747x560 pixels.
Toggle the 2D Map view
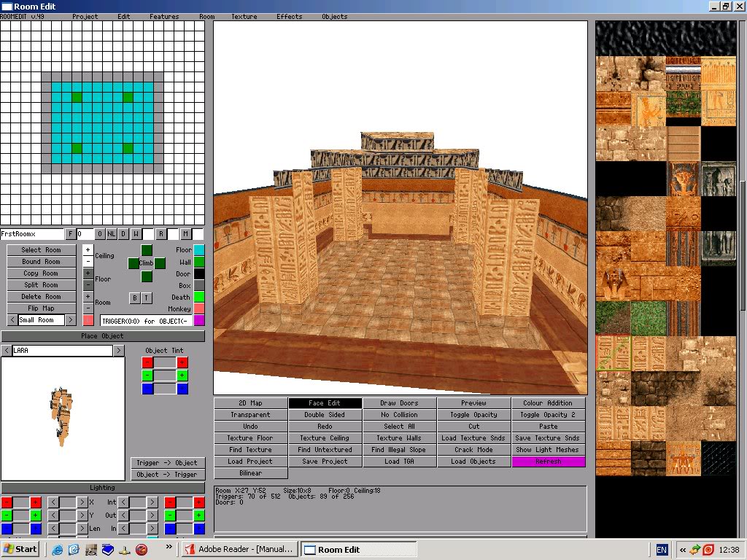point(251,402)
